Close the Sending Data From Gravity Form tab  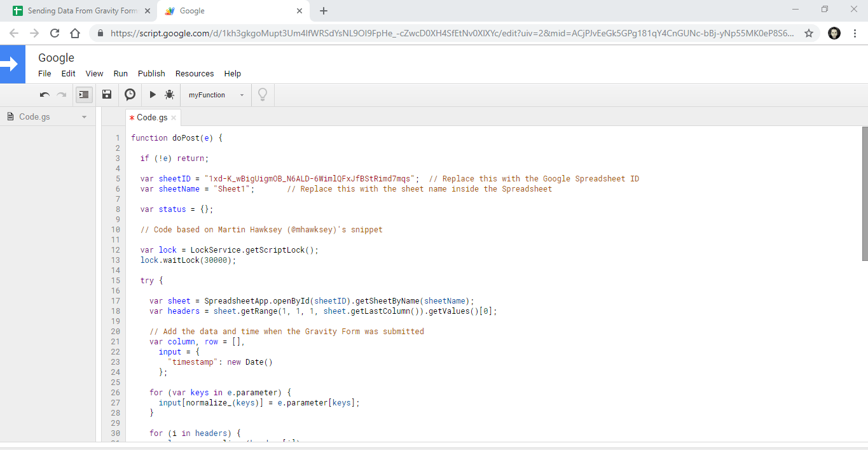tap(148, 11)
